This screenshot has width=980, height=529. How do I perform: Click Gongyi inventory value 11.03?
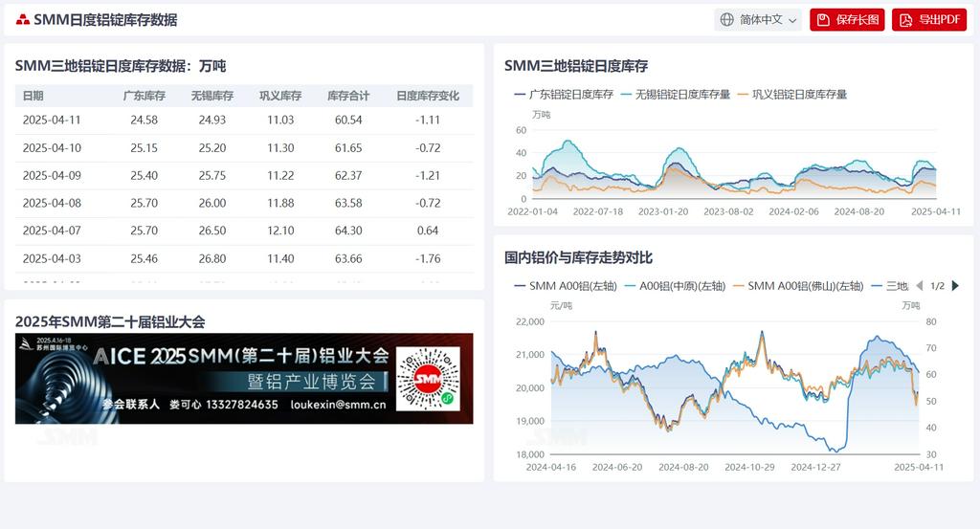click(x=280, y=120)
